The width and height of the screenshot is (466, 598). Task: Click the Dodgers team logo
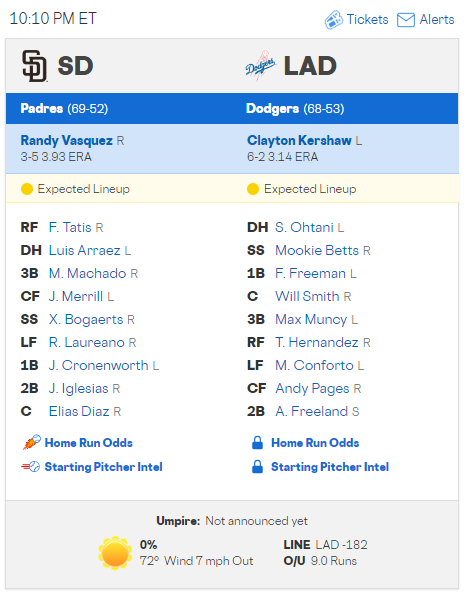point(260,66)
